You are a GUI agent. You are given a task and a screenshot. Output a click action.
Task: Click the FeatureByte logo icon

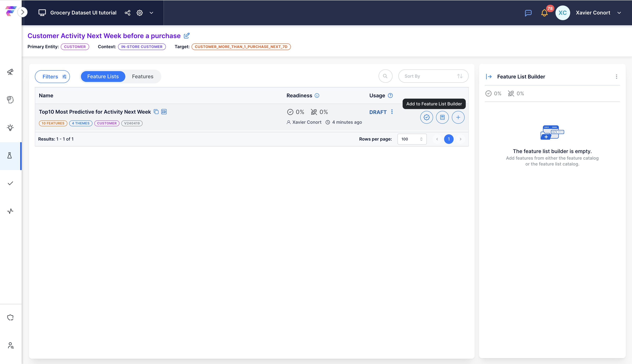click(x=11, y=11)
